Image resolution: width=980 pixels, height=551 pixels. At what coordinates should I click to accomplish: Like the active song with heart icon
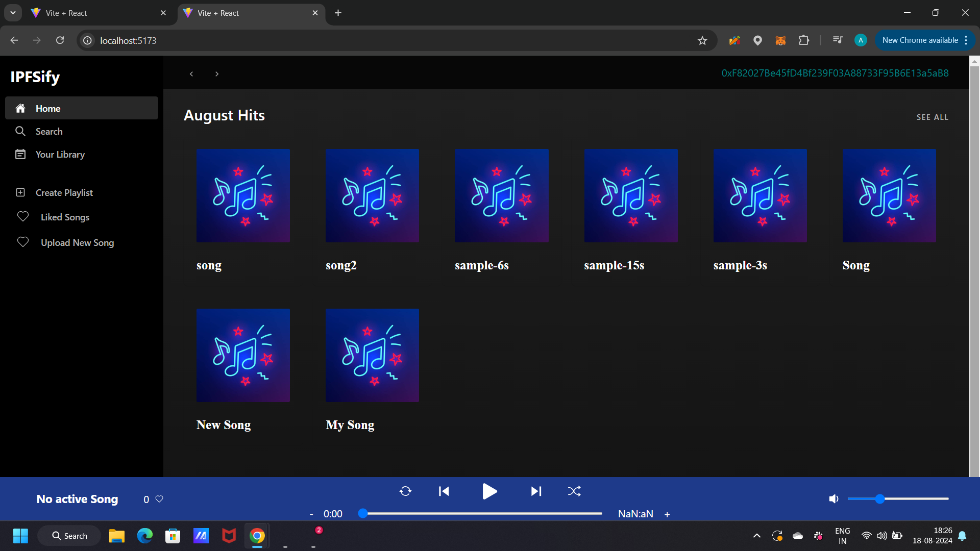(159, 499)
